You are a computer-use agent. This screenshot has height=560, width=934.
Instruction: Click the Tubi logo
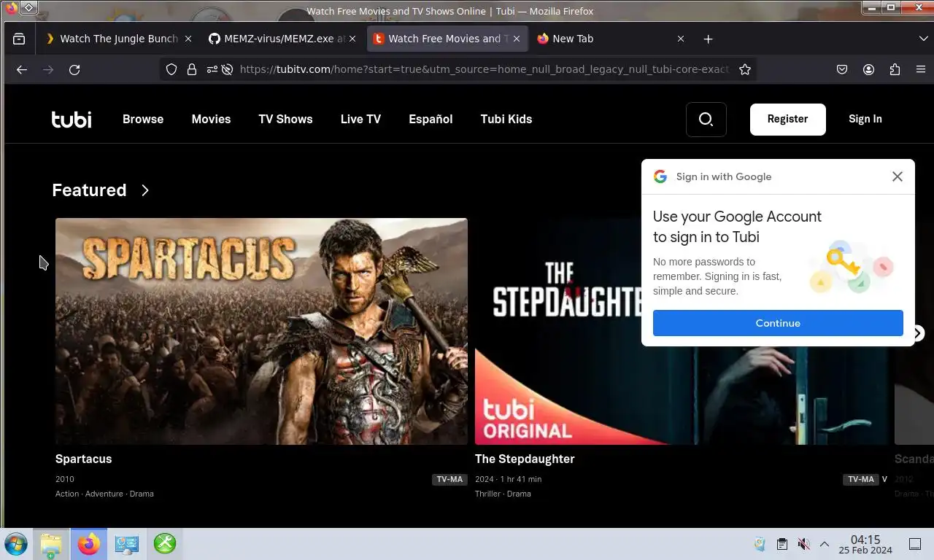tap(72, 119)
